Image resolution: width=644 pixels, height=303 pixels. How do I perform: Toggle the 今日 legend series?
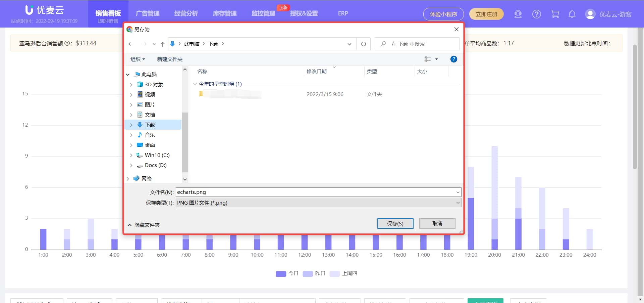point(287,273)
